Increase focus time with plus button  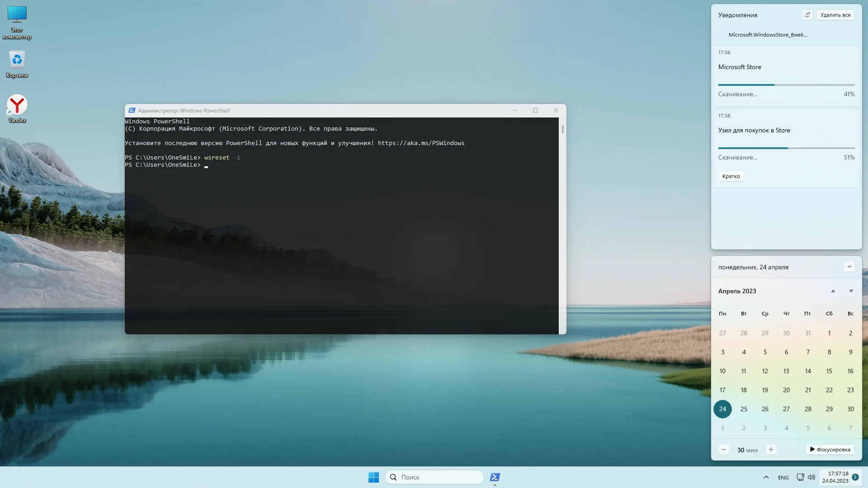771,450
